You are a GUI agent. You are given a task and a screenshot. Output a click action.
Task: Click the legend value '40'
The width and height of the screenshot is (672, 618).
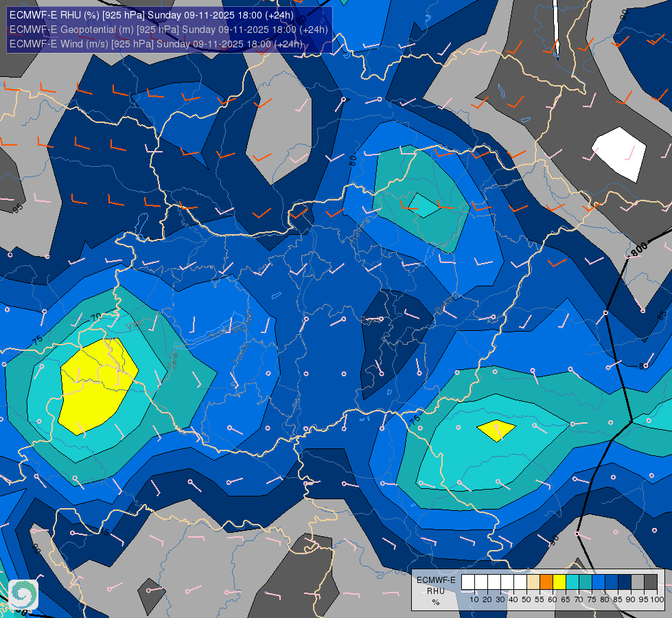[x=513, y=599]
